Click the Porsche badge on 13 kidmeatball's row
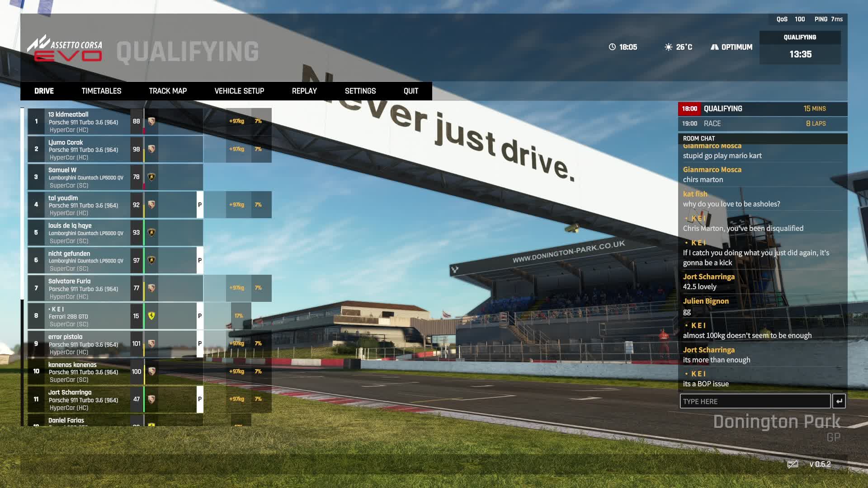 pyautogui.click(x=151, y=121)
